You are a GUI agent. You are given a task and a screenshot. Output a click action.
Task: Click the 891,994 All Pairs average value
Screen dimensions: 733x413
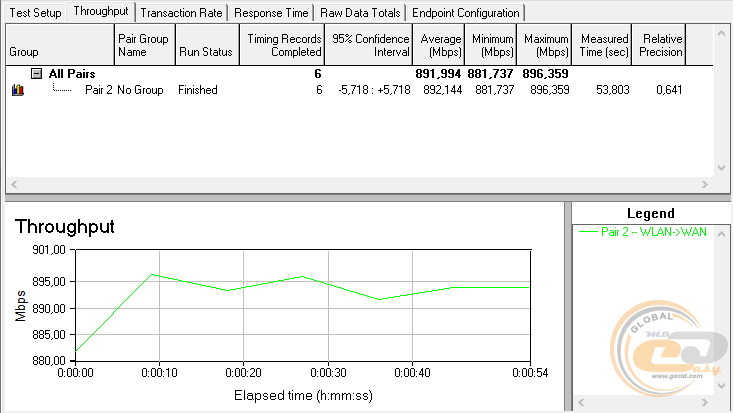click(x=438, y=74)
